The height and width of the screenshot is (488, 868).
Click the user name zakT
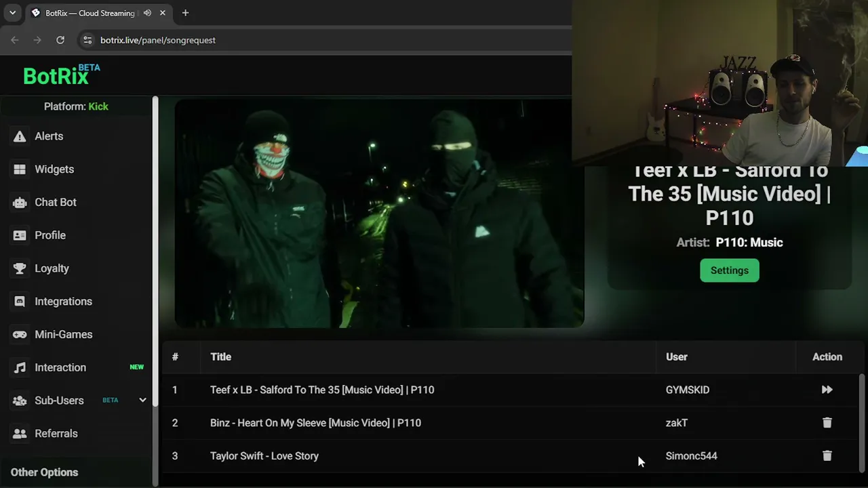(677, 423)
